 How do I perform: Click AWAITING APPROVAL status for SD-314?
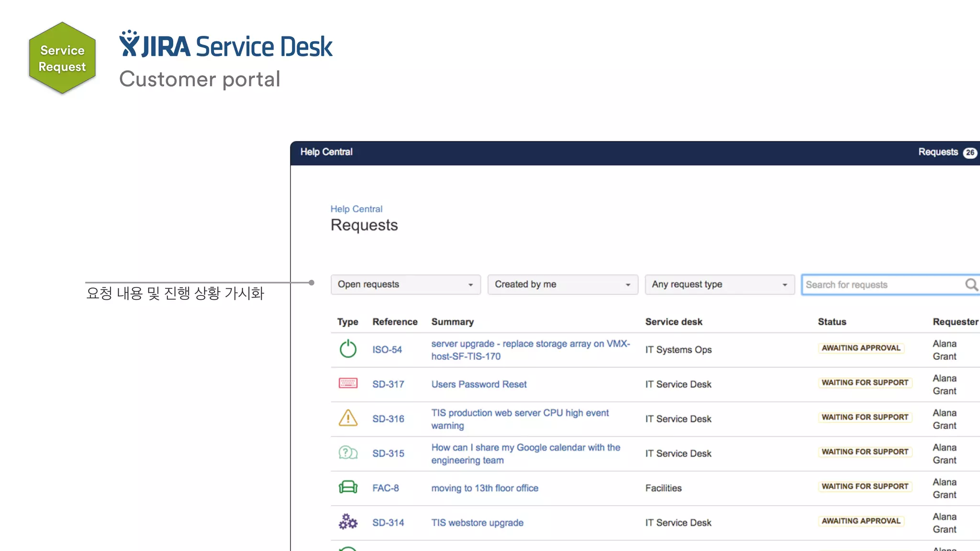point(861,521)
